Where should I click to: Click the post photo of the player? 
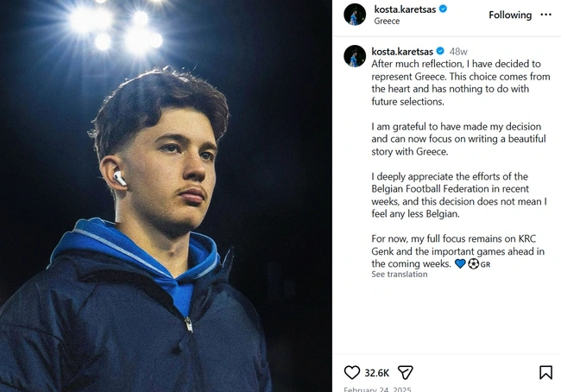point(166,196)
